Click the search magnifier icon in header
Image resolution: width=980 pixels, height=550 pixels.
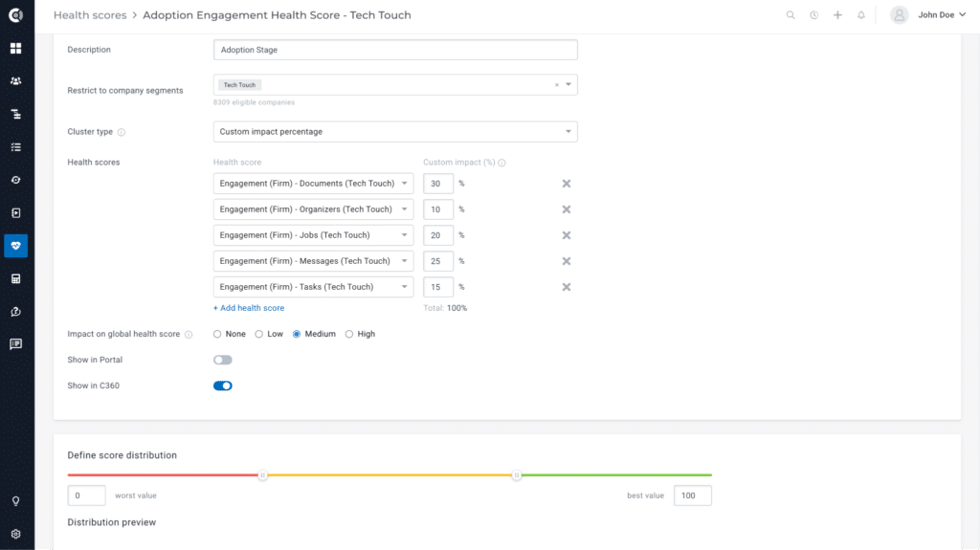coord(791,15)
